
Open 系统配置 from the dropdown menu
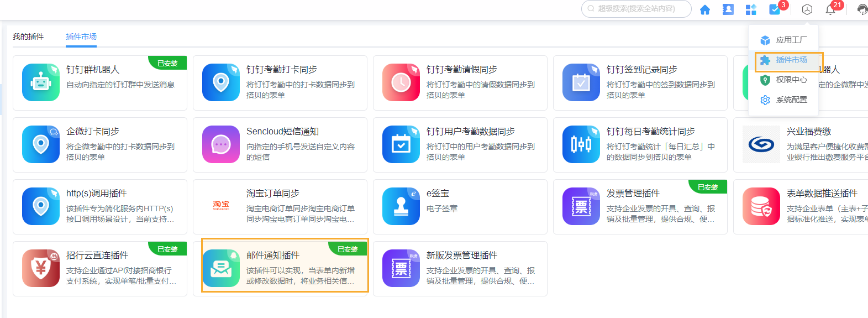[791, 100]
